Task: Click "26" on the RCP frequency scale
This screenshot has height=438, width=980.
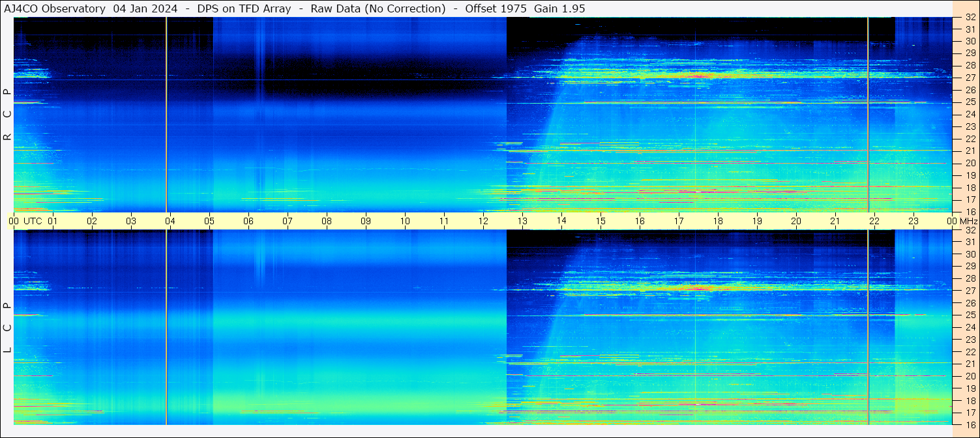Action: coord(970,90)
